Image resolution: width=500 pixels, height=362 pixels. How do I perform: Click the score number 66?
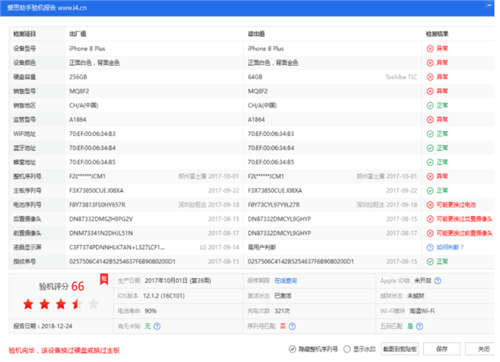tap(78, 286)
